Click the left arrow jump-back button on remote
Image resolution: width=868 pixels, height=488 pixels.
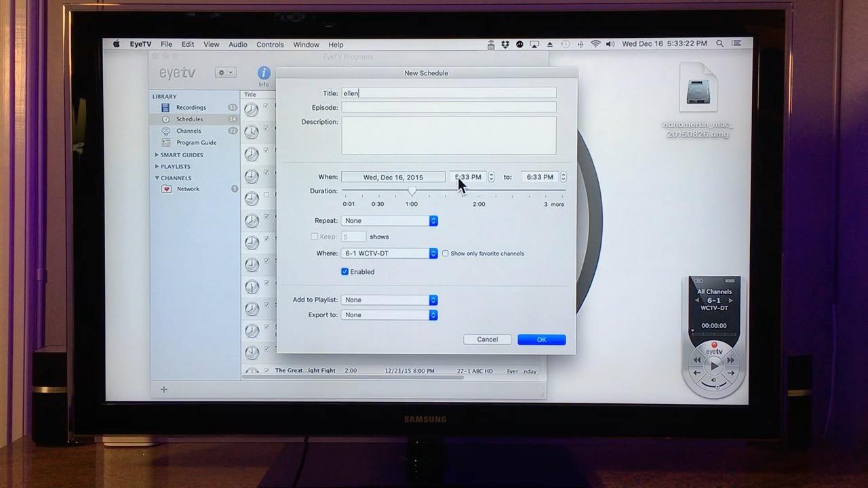point(697,373)
